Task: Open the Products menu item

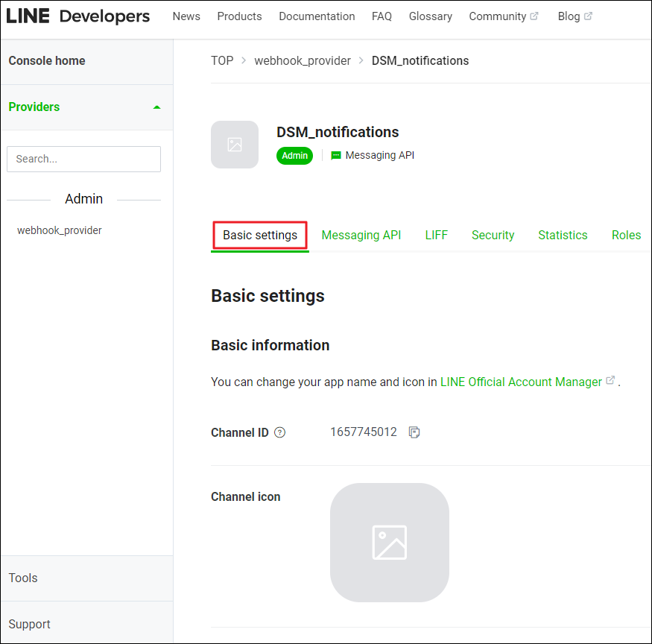Action: coord(239,16)
